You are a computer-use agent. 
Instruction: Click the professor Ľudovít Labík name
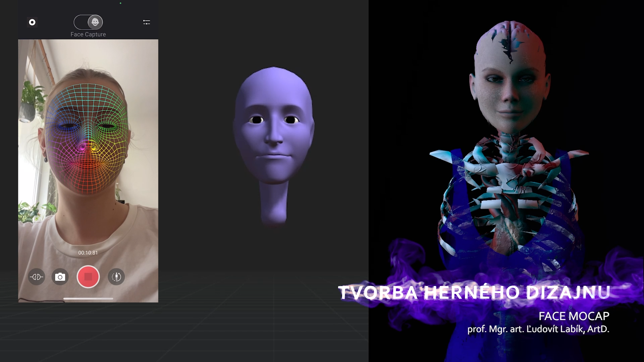[538, 329]
